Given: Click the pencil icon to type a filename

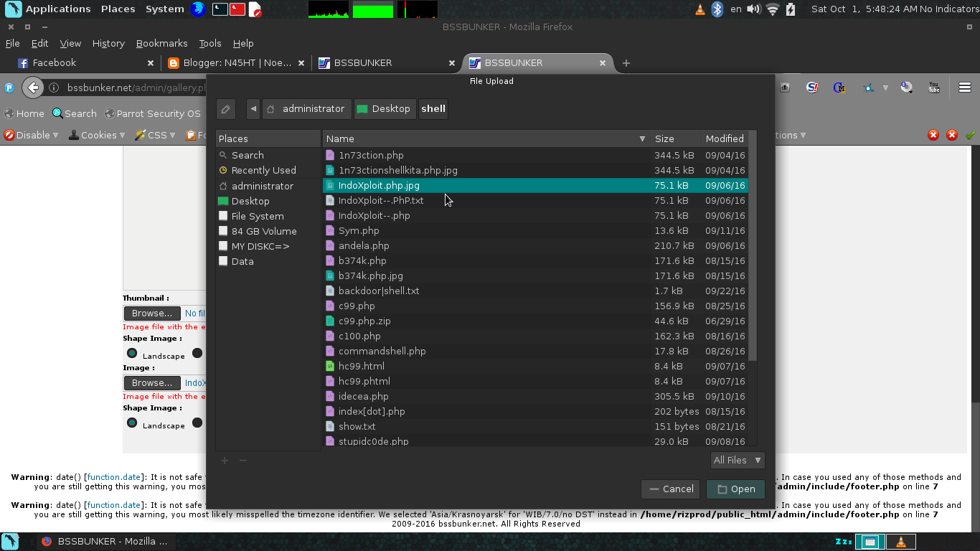Looking at the screenshot, I should (225, 108).
